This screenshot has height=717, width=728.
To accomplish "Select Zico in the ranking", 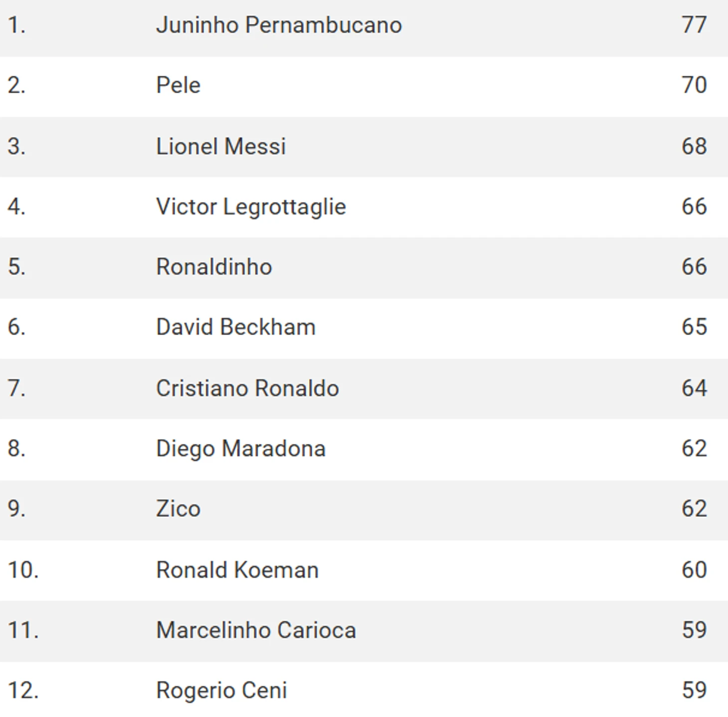I will pos(178,509).
